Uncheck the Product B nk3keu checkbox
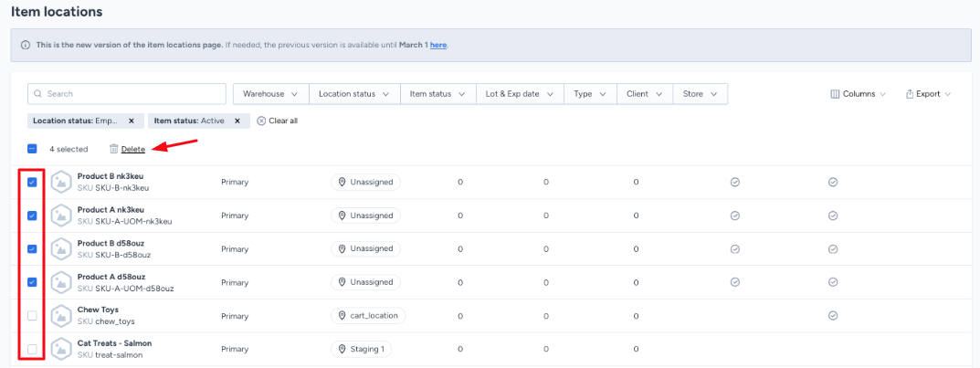980x368 pixels. (x=33, y=182)
